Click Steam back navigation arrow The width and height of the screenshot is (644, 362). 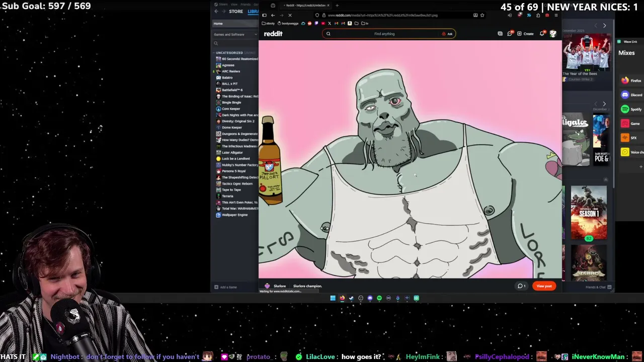click(x=216, y=12)
